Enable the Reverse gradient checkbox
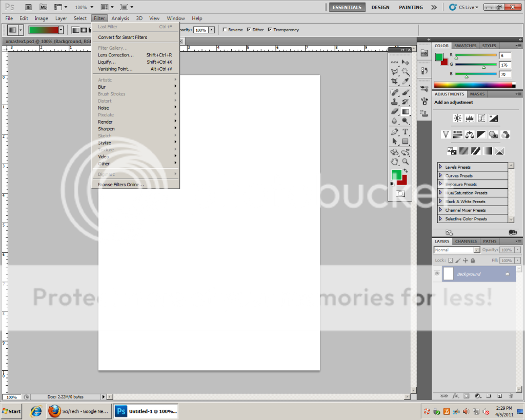This screenshot has height=420, width=525. pyautogui.click(x=225, y=30)
